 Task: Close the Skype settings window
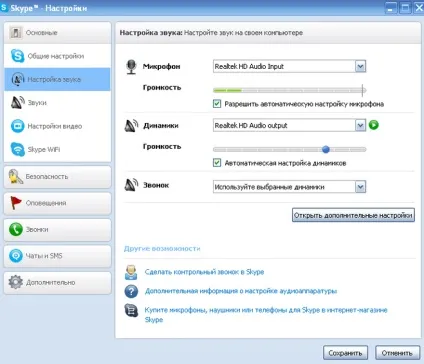(419, 8)
